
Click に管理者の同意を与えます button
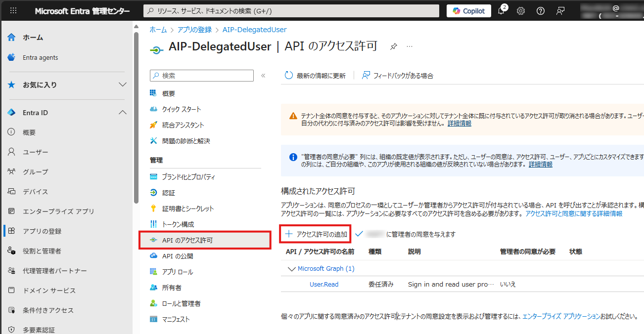[x=405, y=234]
